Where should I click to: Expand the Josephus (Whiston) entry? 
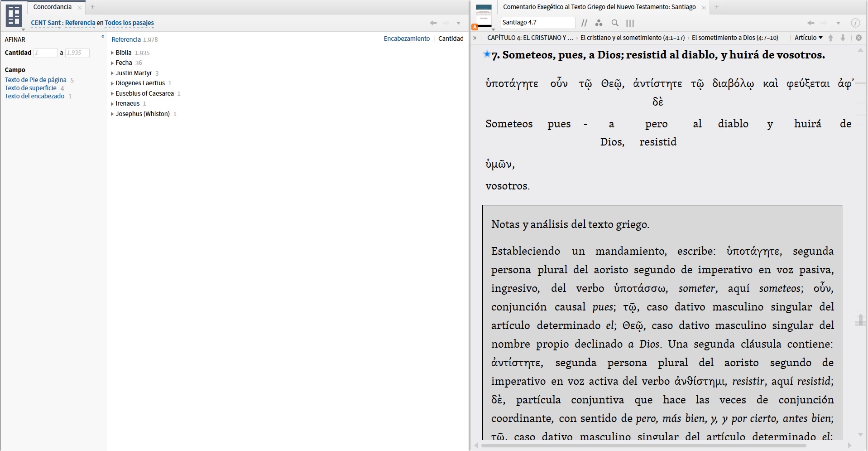112,114
